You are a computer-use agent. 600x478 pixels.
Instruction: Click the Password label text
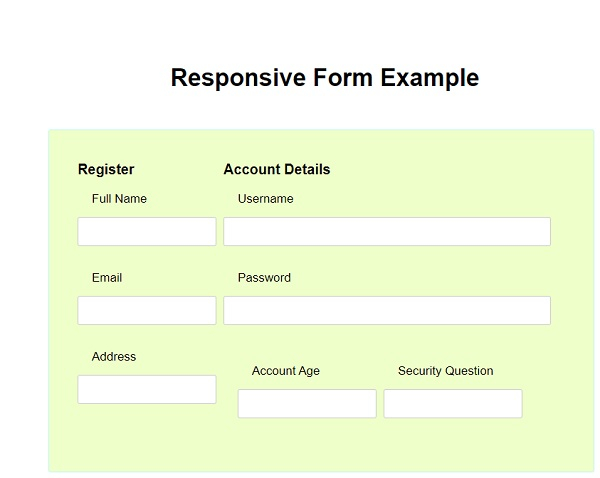click(264, 278)
